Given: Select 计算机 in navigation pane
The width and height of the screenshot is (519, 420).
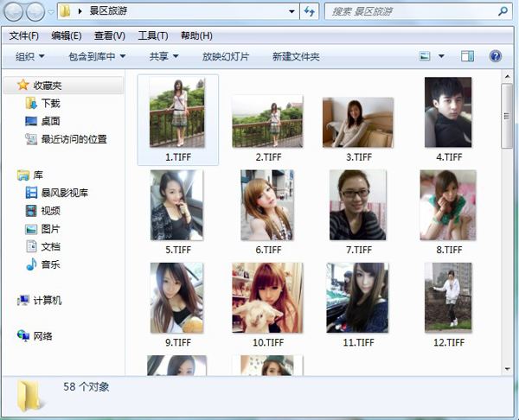Looking at the screenshot, I should 48,300.
